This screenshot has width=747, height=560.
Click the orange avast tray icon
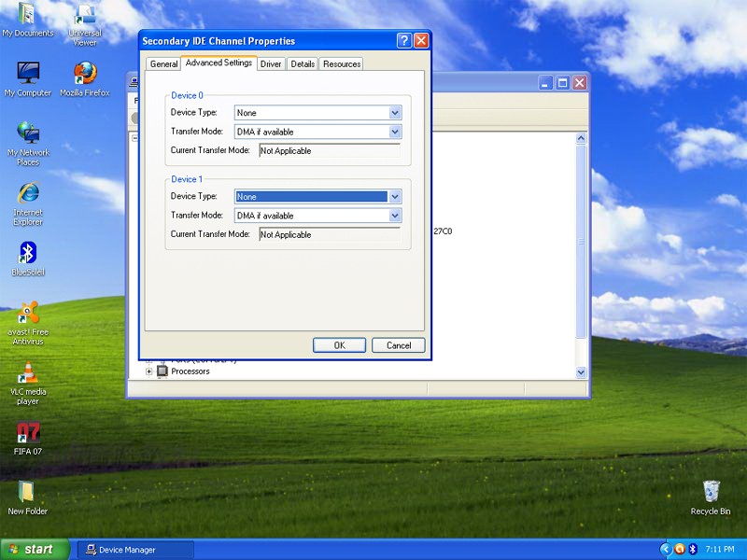[x=680, y=550]
